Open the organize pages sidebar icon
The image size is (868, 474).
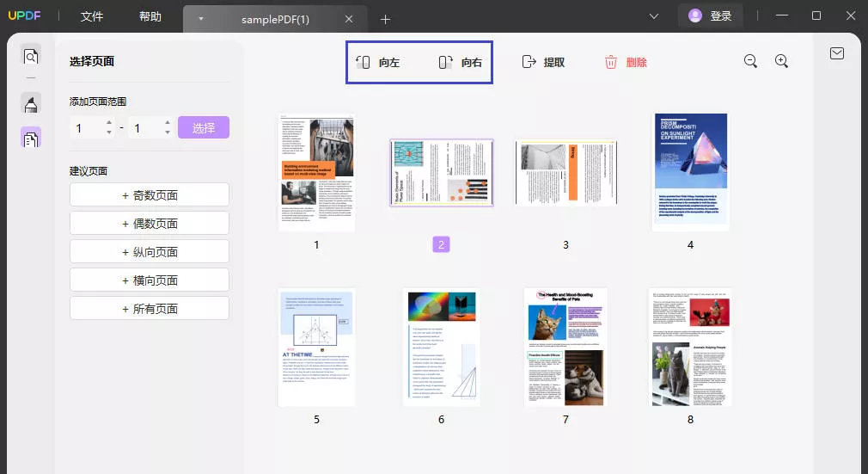coord(31,138)
